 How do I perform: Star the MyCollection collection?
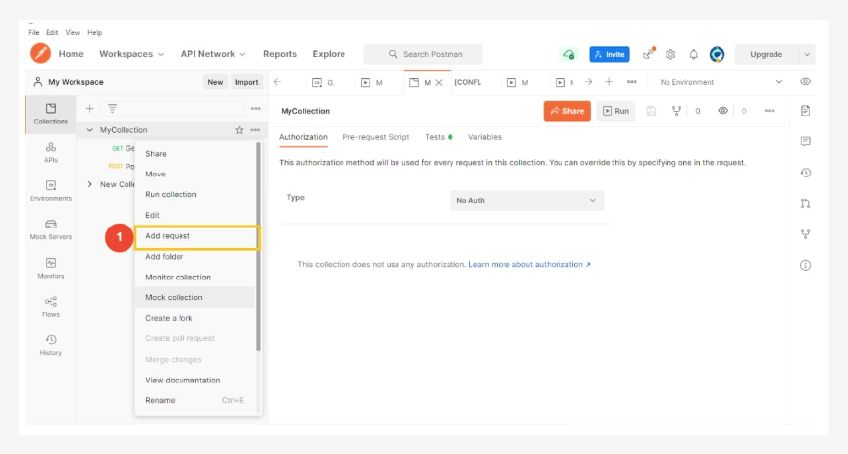click(239, 130)
